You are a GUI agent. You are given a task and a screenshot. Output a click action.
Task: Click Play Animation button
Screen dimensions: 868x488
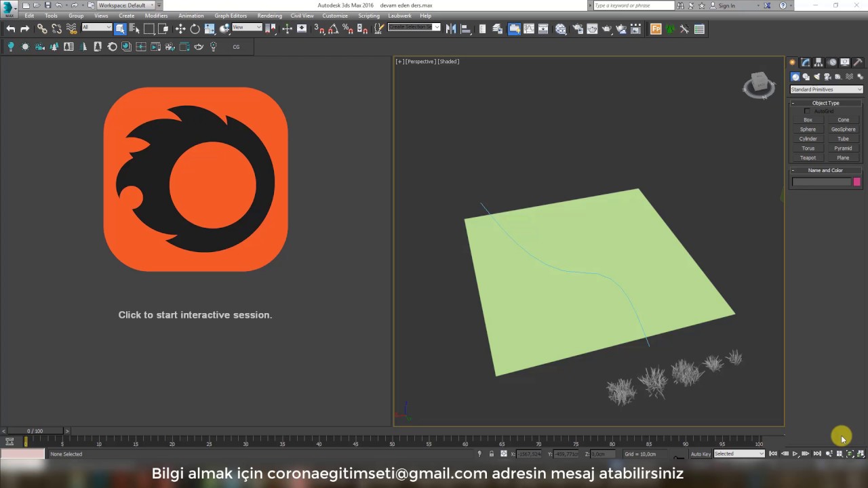pos(795,454)
